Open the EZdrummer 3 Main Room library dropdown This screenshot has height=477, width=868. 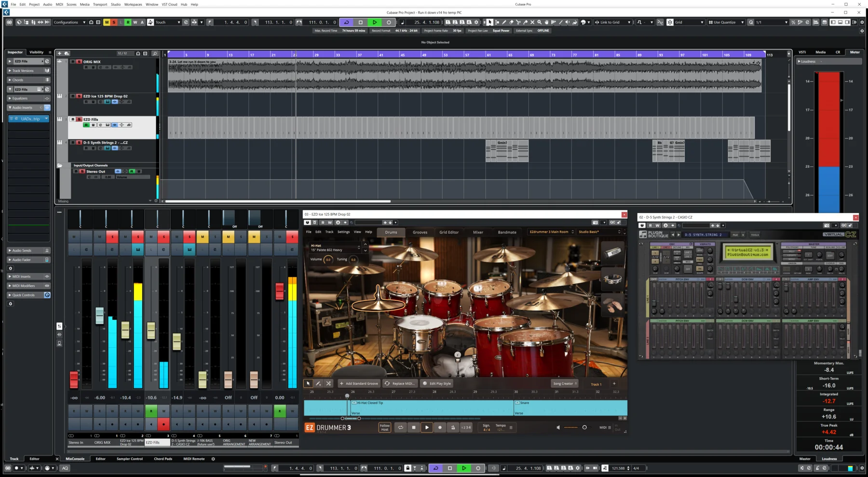[x=551, y=232]
